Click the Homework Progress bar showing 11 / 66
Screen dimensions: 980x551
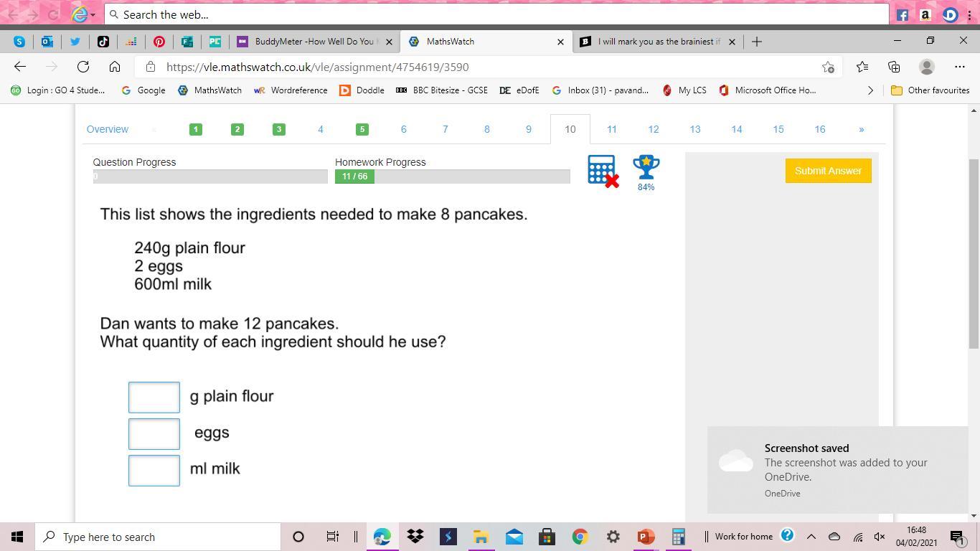[x=453, y=176]
